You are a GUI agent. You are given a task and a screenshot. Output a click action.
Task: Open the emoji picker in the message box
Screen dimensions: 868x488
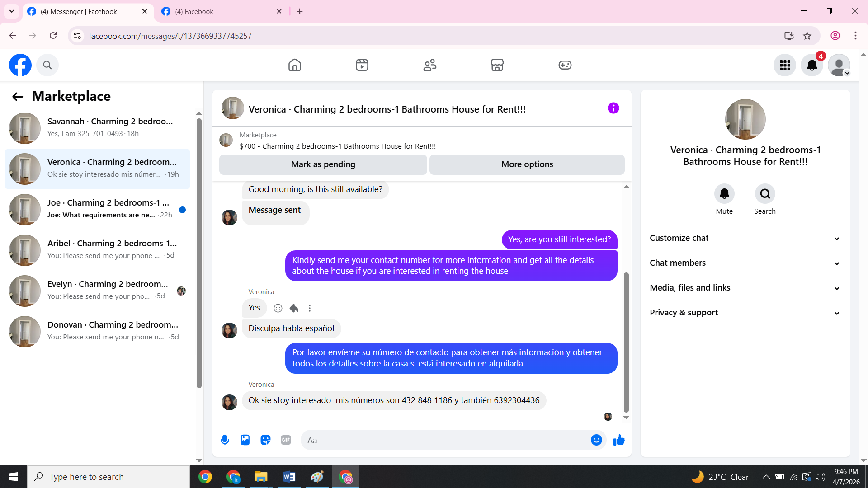[x=596, y=440]
